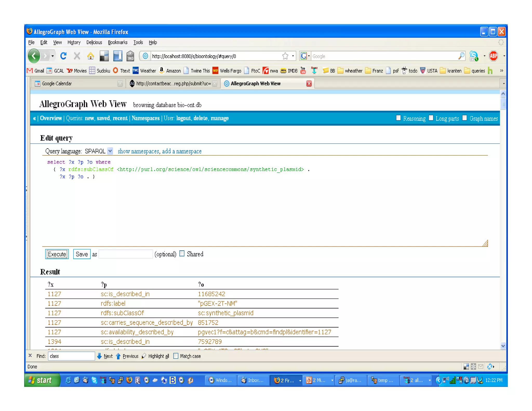Toggle the Long parts checkbox
Screen dimensions: 532x411
click(431, 118)
